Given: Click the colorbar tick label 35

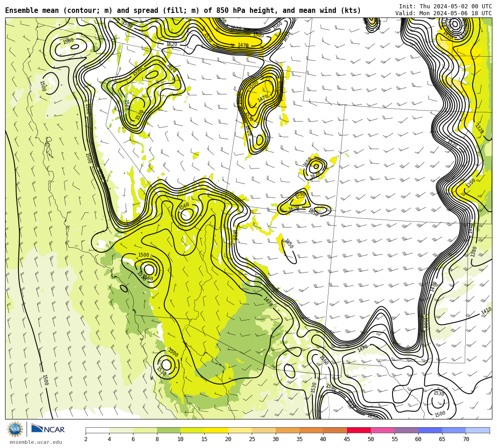Looking at the screenshot, I should click(300, 439).
